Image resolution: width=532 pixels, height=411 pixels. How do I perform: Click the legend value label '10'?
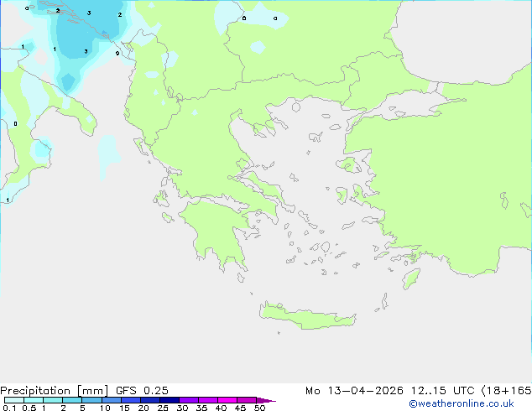coord(105,408)
